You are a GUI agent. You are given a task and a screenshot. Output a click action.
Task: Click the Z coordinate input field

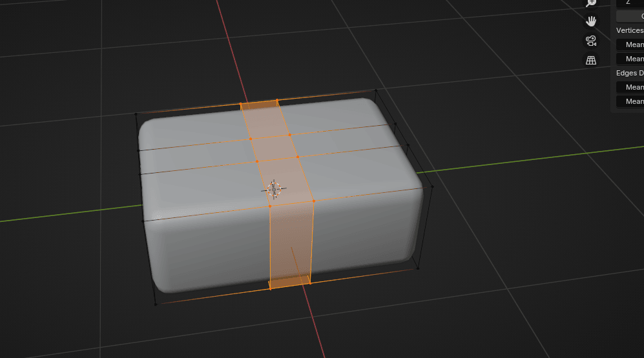(x=630, y=3)
